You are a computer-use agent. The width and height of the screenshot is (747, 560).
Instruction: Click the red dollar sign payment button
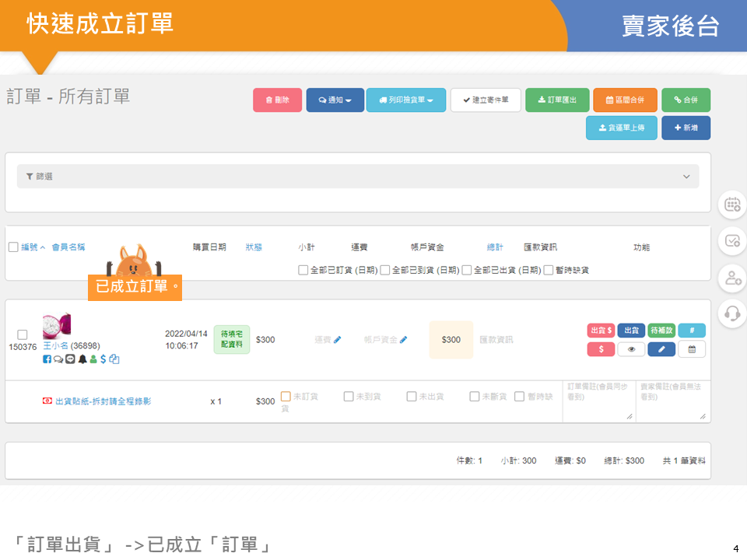[x=601, y=349]
